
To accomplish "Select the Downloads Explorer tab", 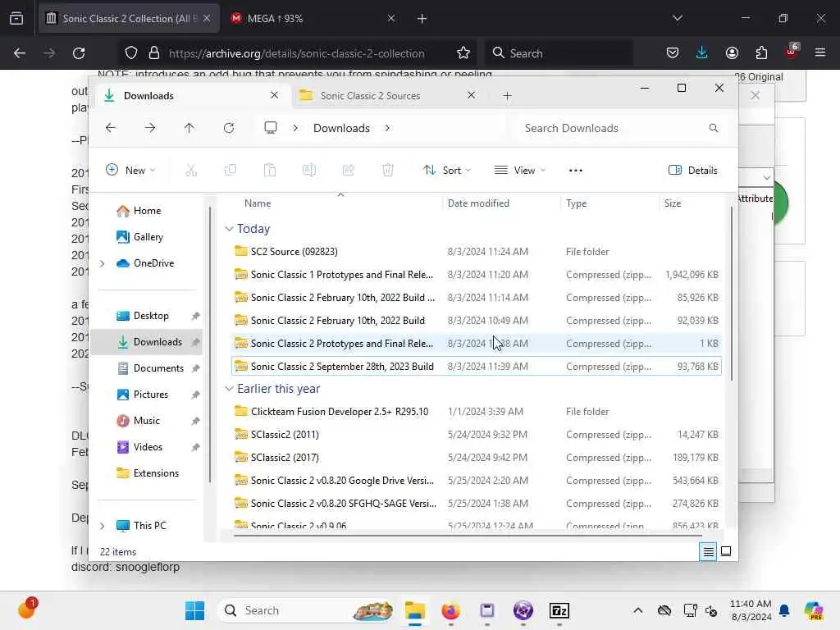I will 149,96.
